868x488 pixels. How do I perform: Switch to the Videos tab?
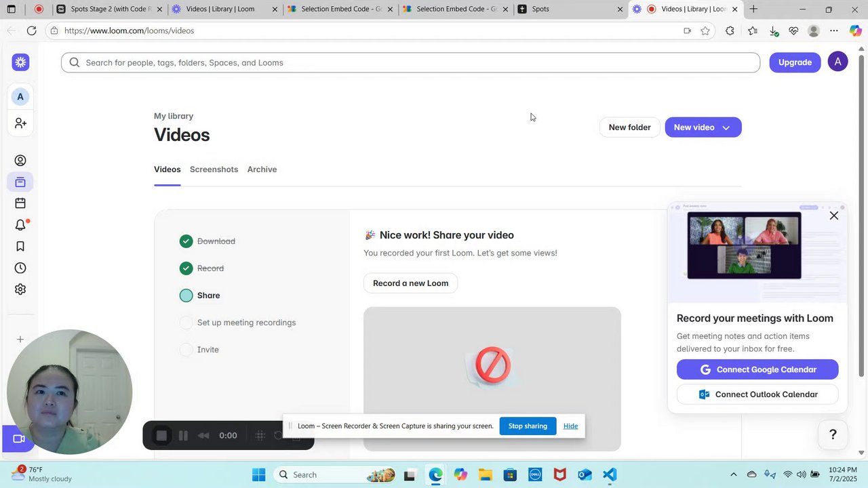[167, 169]
